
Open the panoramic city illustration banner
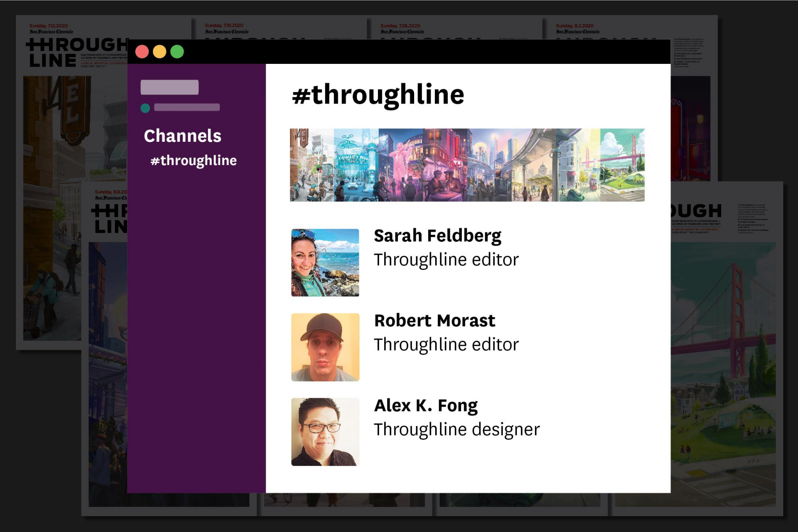[467, 165]
